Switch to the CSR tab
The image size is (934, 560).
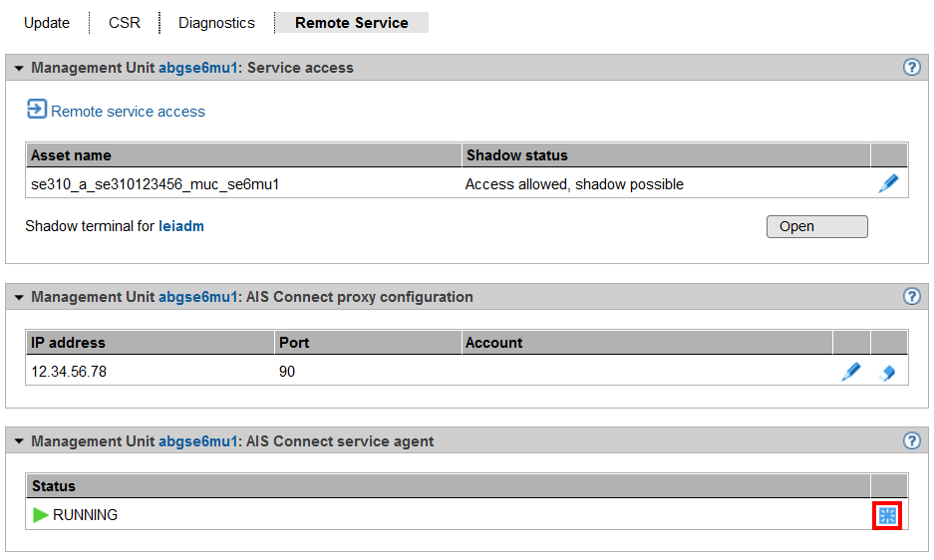point(125,23)
